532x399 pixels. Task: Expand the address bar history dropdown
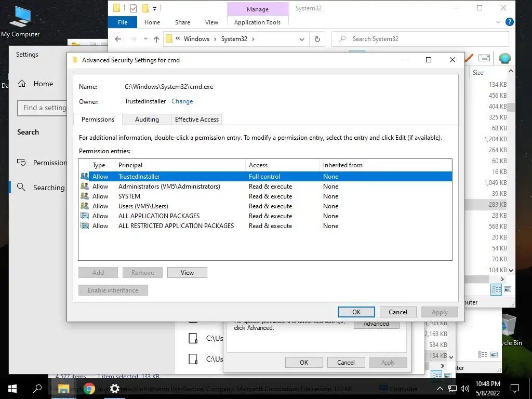[x=302, y=39]
